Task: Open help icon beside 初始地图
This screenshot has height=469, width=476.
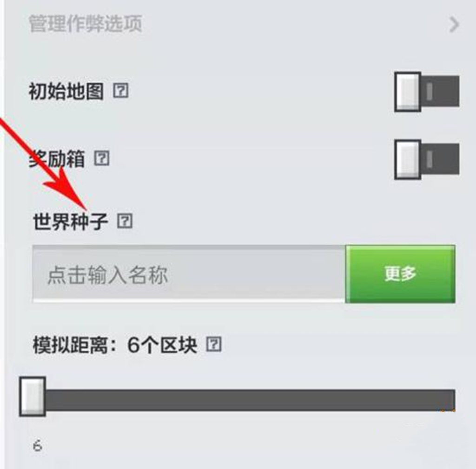Action: coord(121,90)
